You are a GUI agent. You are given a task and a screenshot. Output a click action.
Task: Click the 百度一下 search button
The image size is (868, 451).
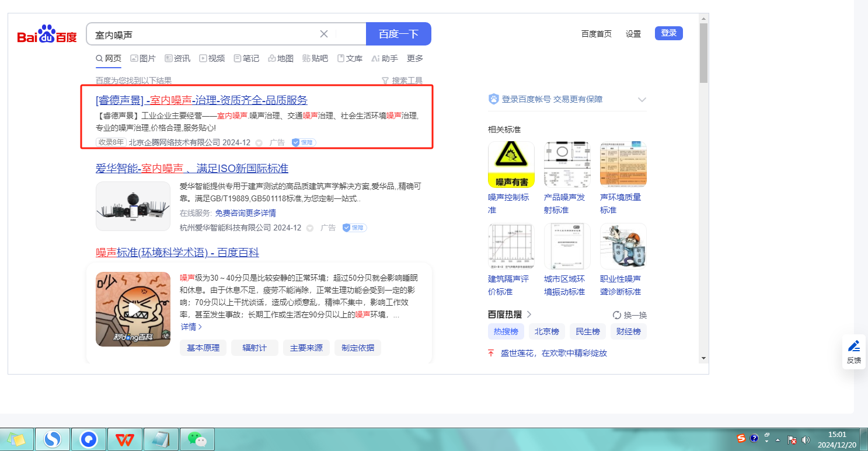tap(399, 34)
